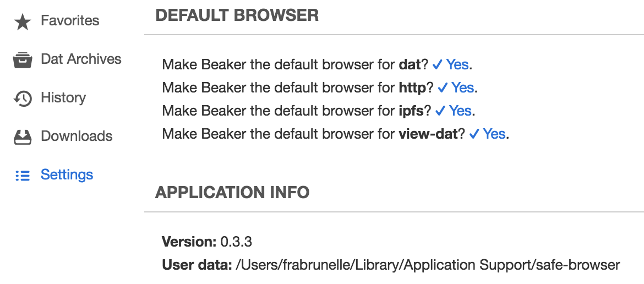Screen dimensions: 644x284
Task: Click the user data folder path
Action: (428, 265)
